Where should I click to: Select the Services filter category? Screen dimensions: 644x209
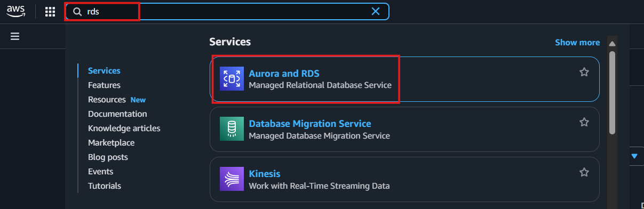pos(104,70)
